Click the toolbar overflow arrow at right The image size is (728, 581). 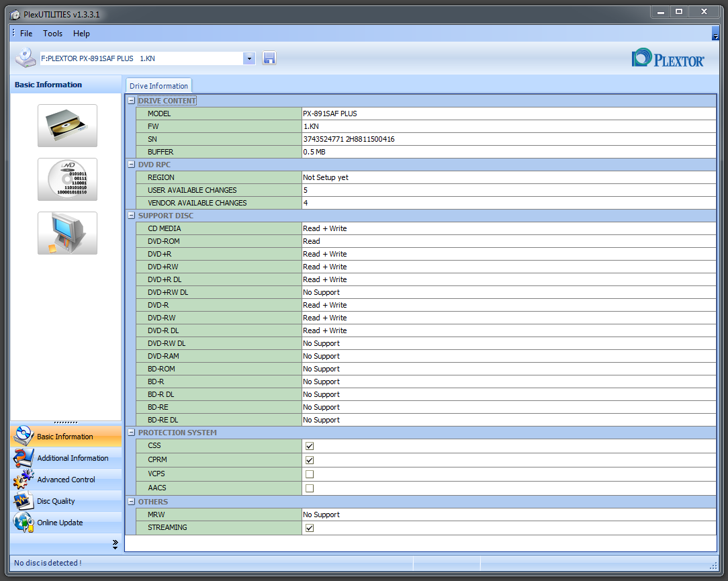[715, 34]
